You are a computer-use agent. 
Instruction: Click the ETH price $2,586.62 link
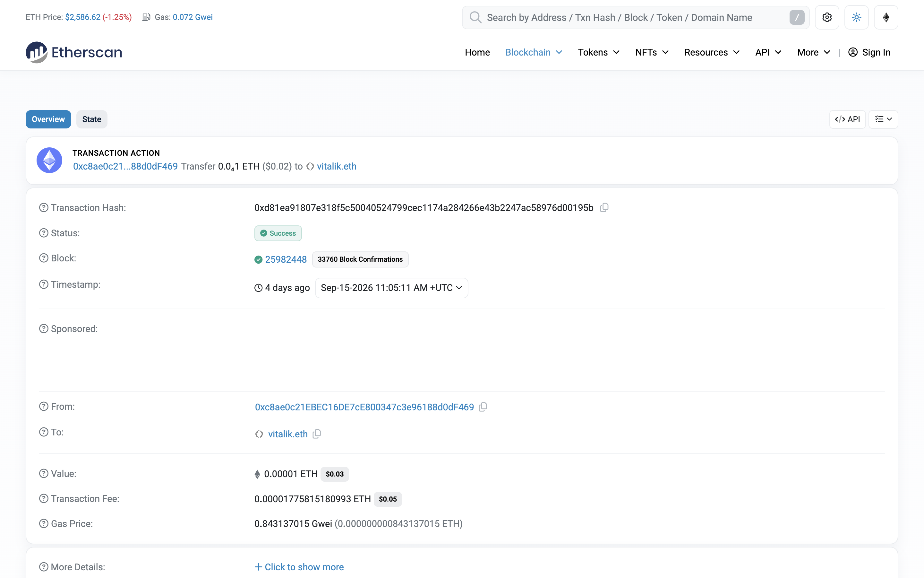point(82,17)
